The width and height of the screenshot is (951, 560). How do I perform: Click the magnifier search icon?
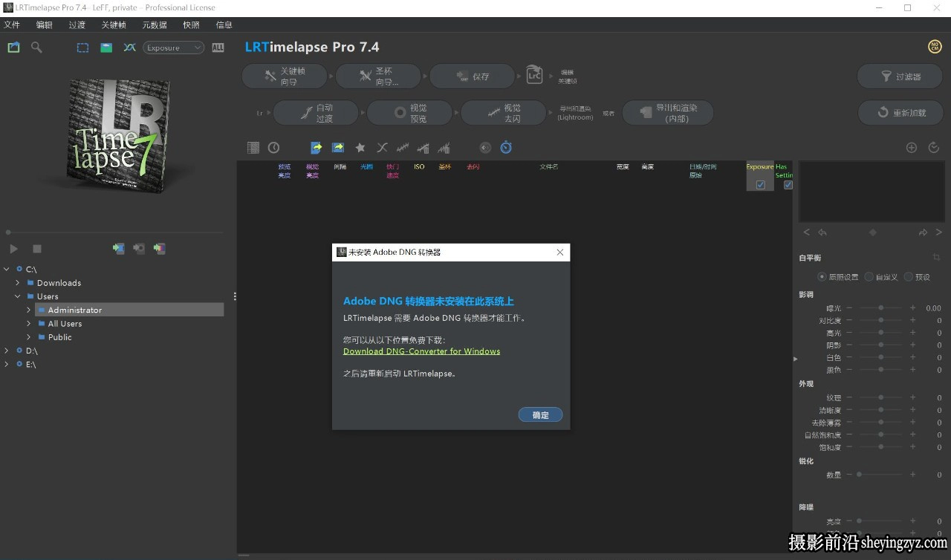36,48
